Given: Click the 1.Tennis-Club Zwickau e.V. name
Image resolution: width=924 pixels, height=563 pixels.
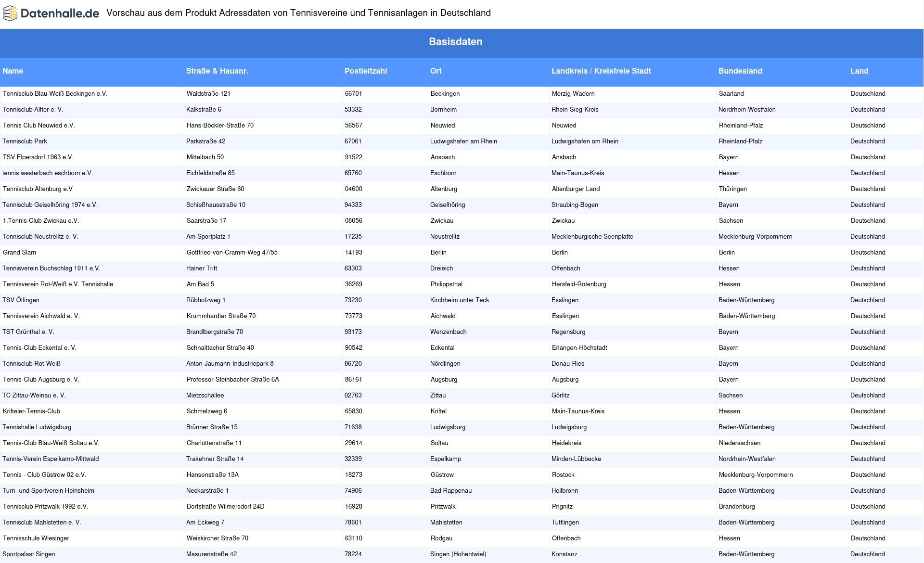Looking at the screenshot, I should [x=40, y=221].
